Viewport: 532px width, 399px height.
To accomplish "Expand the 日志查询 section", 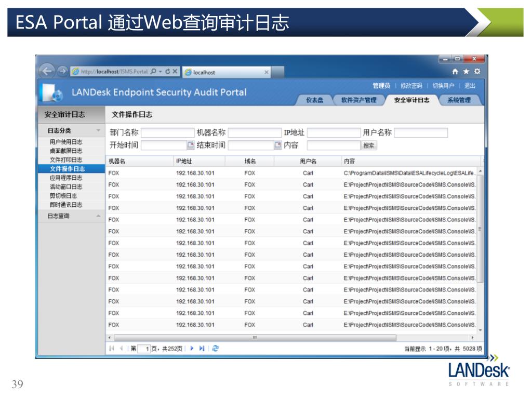I will [98, 216].
